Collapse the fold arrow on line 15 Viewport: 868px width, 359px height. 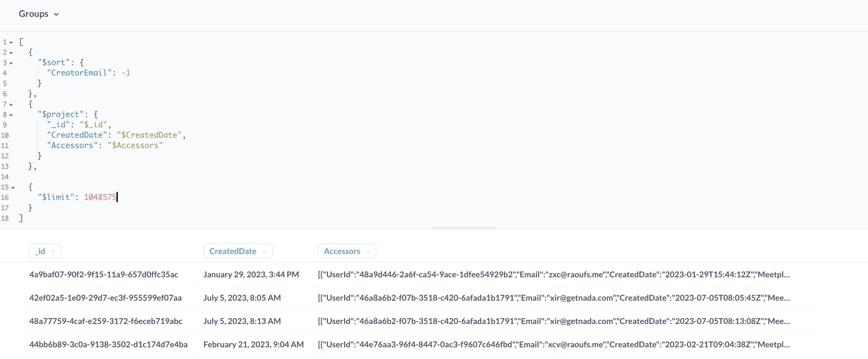tap(13, 188)
